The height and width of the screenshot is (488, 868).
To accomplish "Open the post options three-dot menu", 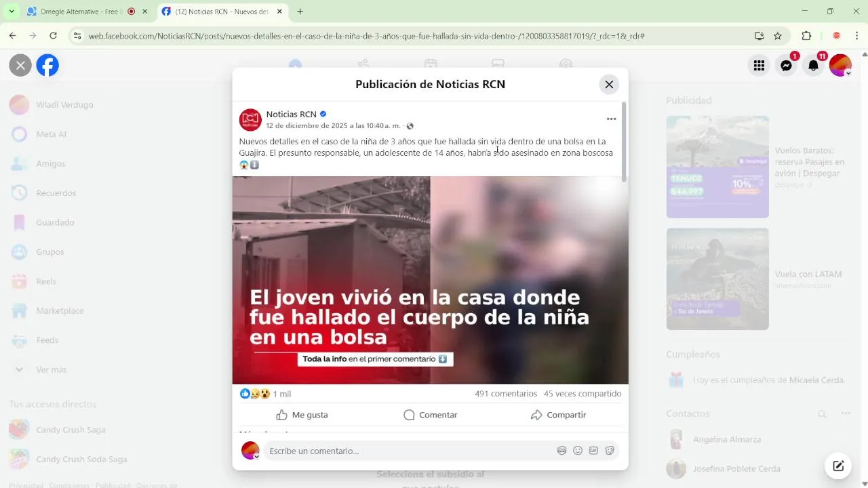I will click(611, 119).
